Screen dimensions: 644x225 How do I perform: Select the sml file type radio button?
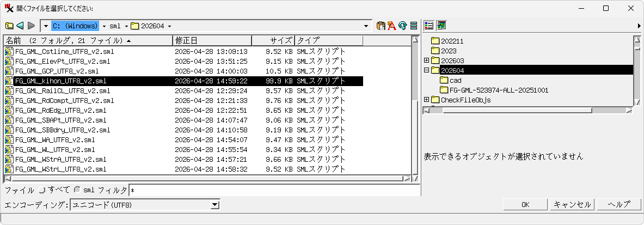click(77, 190)
